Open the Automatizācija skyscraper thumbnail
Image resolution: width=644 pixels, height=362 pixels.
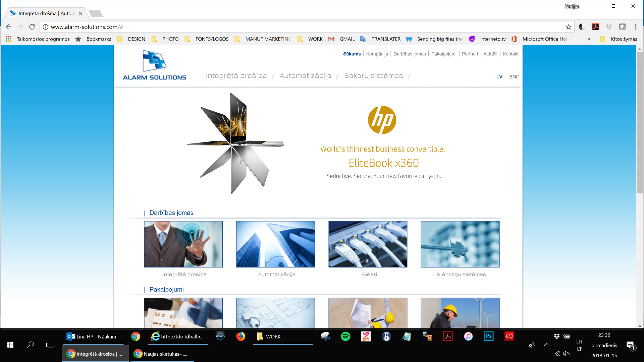[x=276, y=244]
